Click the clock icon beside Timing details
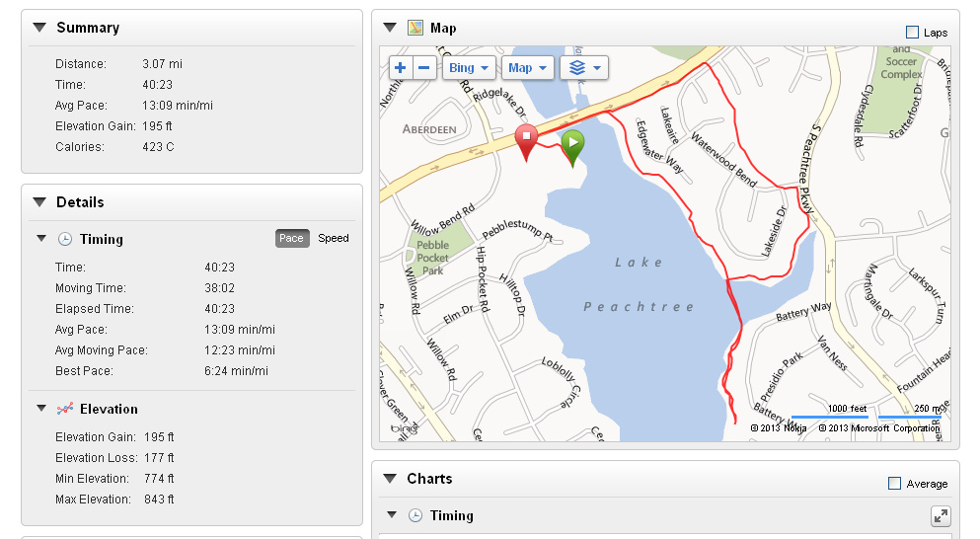 (x=65, y=239)
